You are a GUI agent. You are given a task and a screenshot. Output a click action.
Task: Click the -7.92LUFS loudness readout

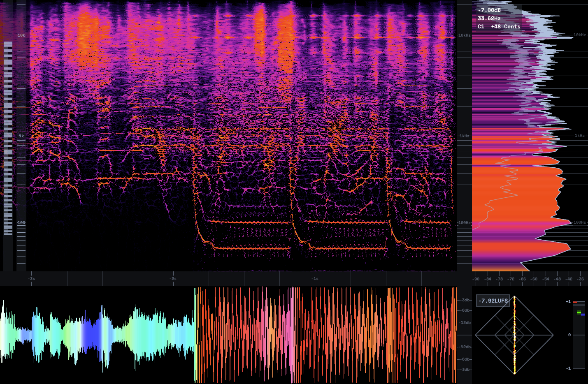coord(493,301)
